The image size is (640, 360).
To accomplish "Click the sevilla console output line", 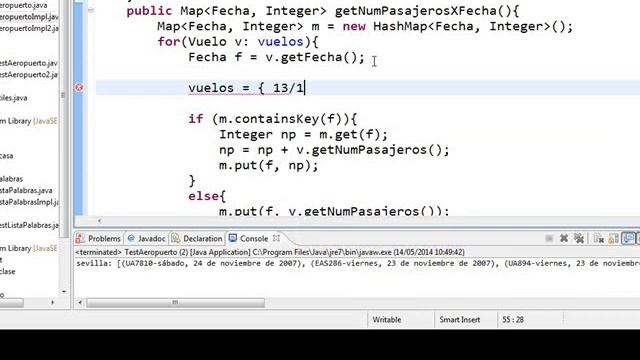I will tap(358, 264).
